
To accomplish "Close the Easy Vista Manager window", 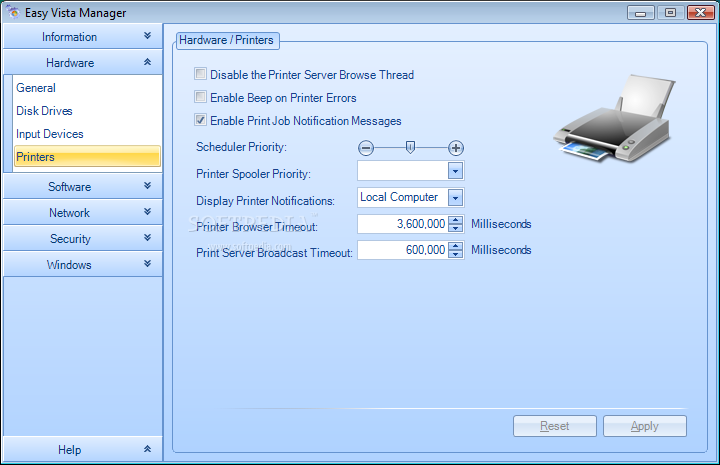I will (701, 13).
